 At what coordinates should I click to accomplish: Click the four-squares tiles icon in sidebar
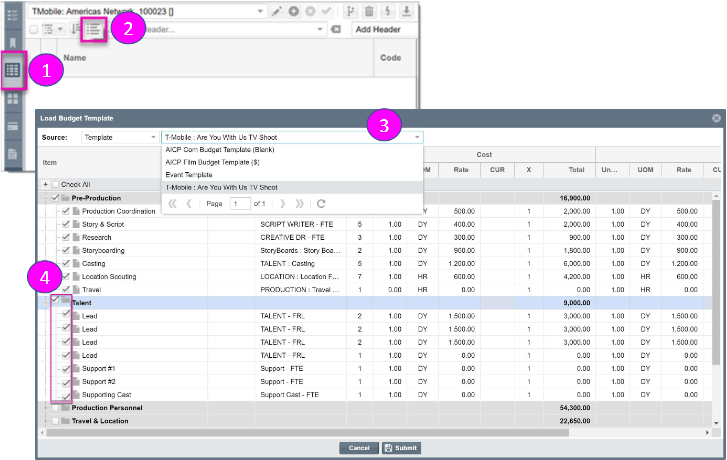pos(13,98)
